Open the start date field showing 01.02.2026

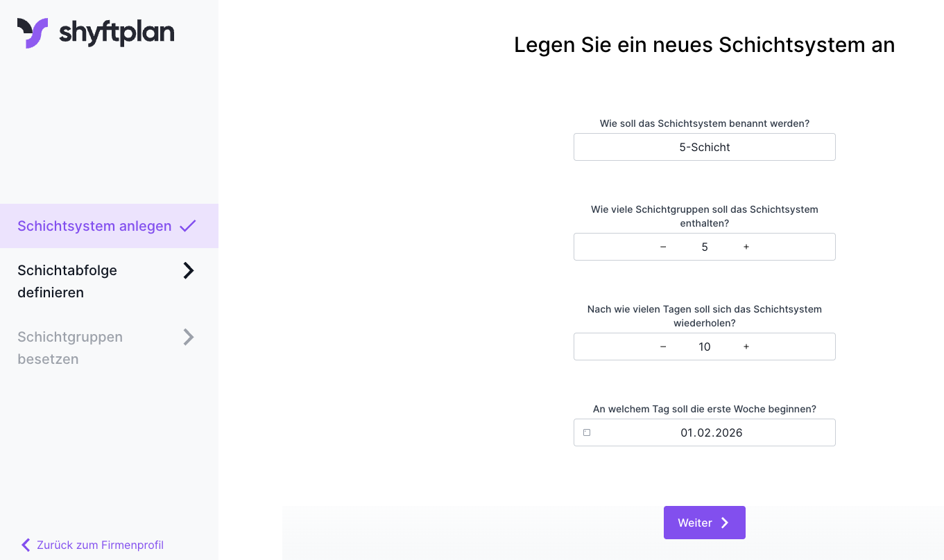tap(711, 432)
